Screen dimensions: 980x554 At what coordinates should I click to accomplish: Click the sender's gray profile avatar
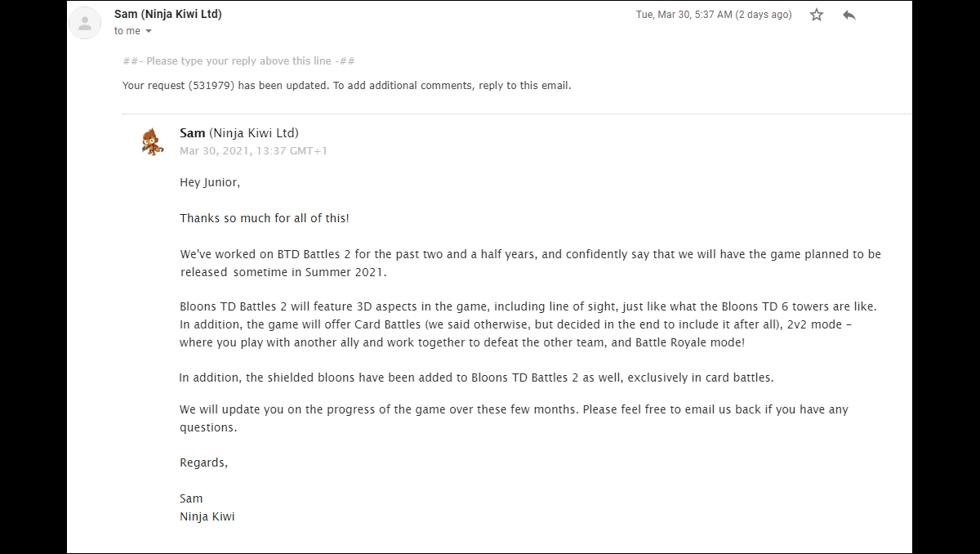point(85,23)
